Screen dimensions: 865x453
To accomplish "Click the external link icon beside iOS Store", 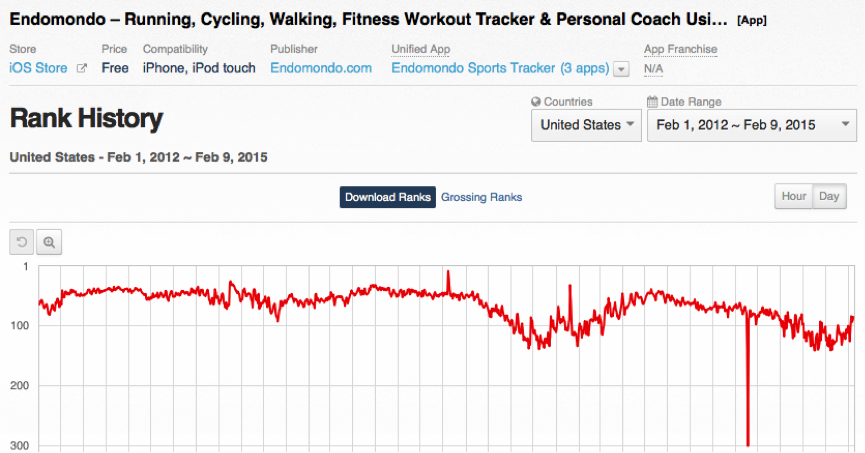I will (x=82, y=68).
